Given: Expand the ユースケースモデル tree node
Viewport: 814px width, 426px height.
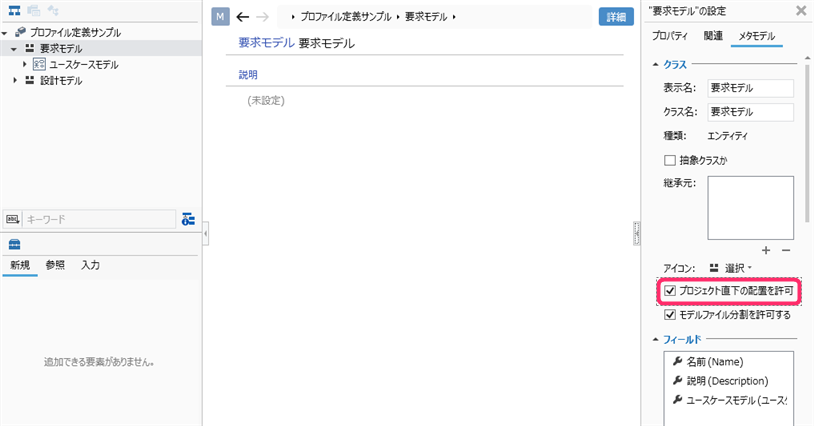Looking at the screenshot, I should click(25, 64).
